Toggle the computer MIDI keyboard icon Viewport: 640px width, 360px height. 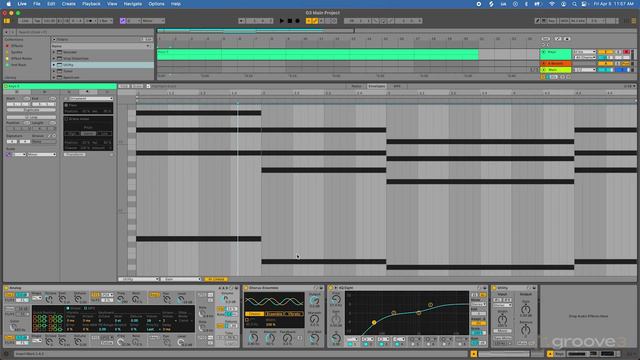point(544,21)
